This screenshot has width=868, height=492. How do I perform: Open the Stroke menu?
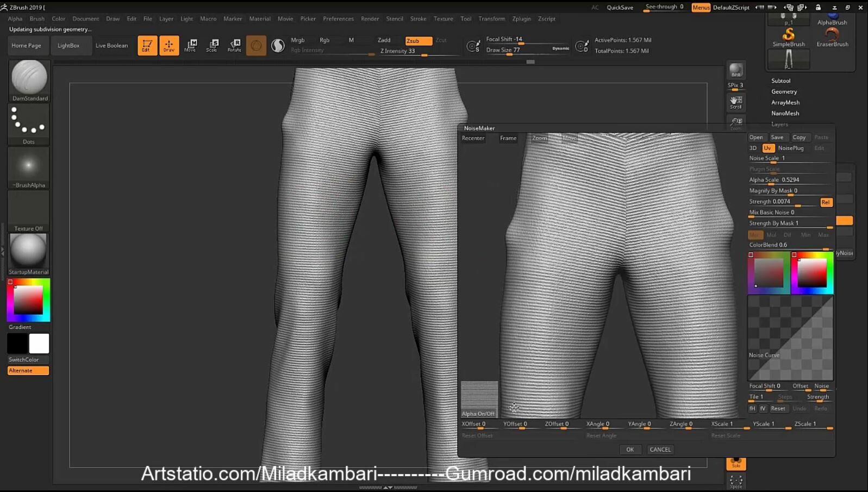click(418, 18)
